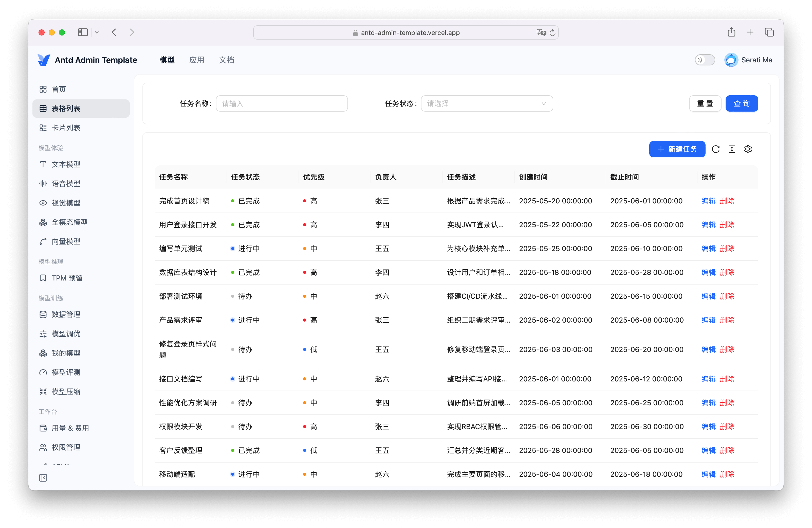812x528 pixels.
Task: Switch to the 应用 top tab
Action: 196,60
